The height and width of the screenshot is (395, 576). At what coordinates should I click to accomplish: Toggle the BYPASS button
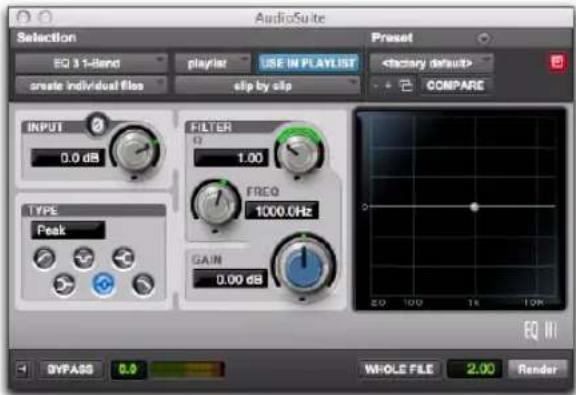click(x=70, y=369)
